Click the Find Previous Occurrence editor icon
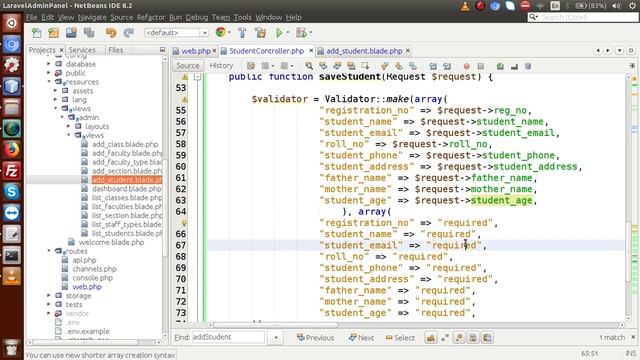 click(323, 66)
